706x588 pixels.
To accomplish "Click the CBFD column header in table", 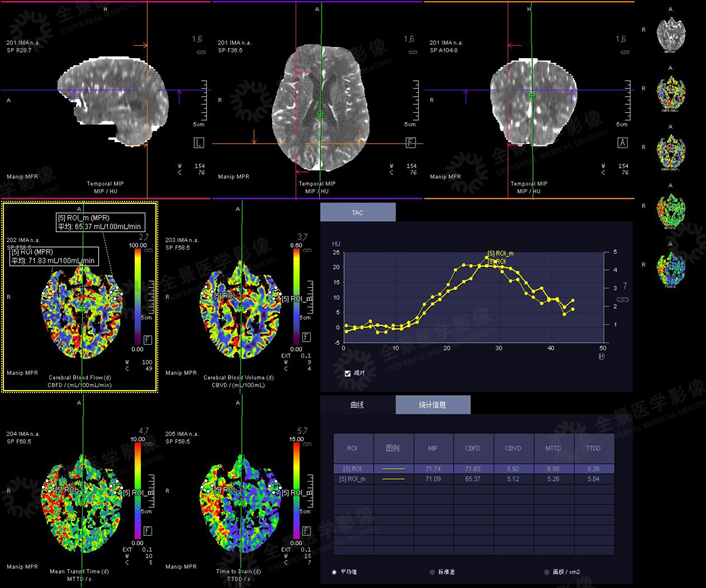I will [x=473, y=447].
